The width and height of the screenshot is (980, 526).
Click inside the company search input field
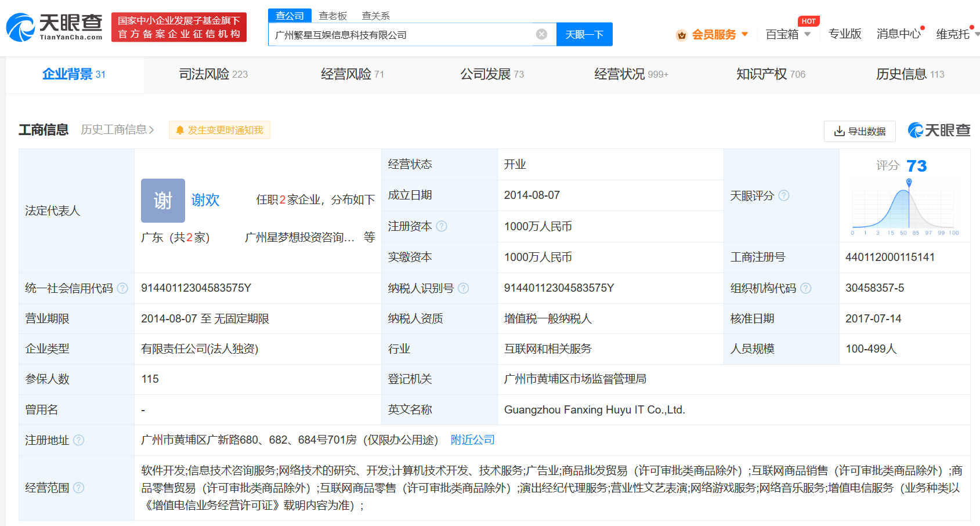[406, 34]
